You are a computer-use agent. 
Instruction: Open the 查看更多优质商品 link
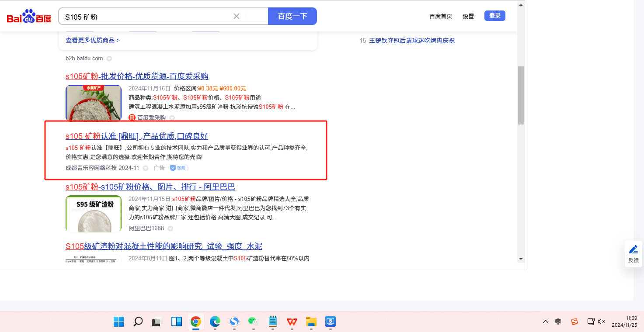(93, 40)
